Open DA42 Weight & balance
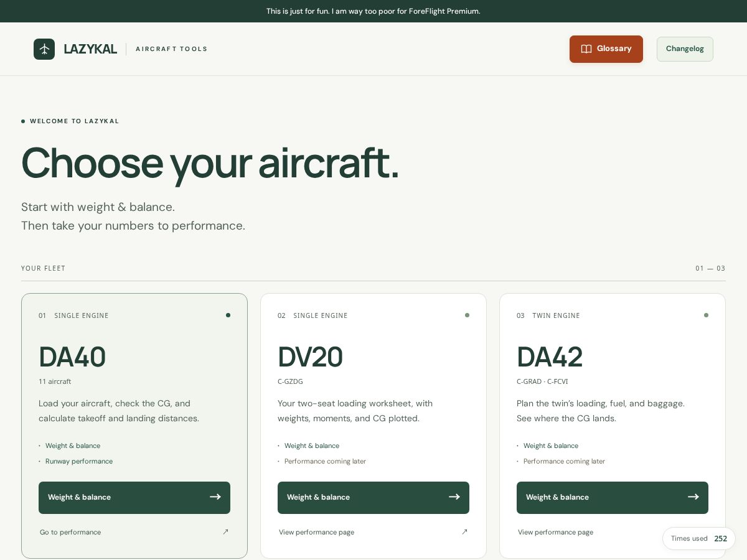Screen dimensions: 747x560 613,498
